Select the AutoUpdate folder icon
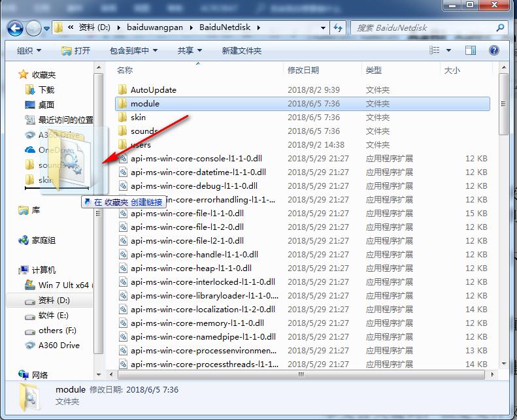The image size is (517, 420). click(x=122, y=90)
